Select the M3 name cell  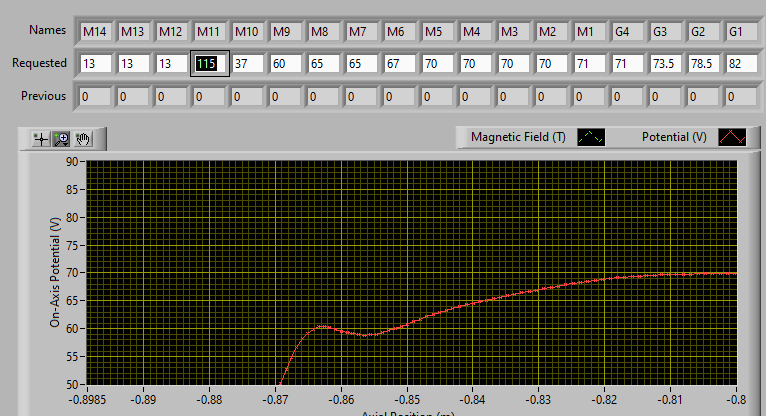coord(513,32)
